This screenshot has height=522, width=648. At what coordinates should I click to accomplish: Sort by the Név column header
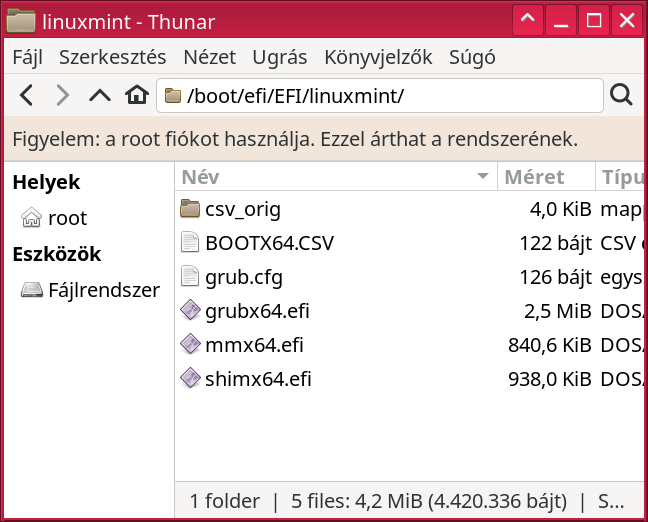pyautogui.click(x=336, y=177)
